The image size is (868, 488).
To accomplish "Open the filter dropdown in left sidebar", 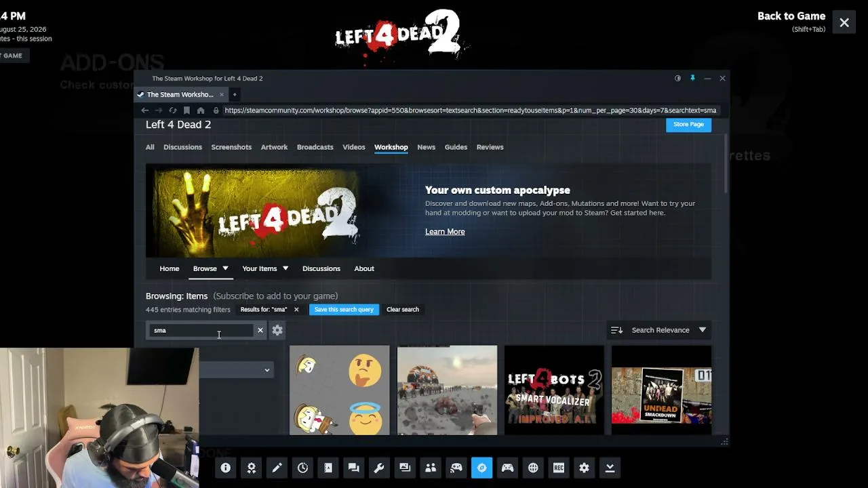I will point(236,370).
